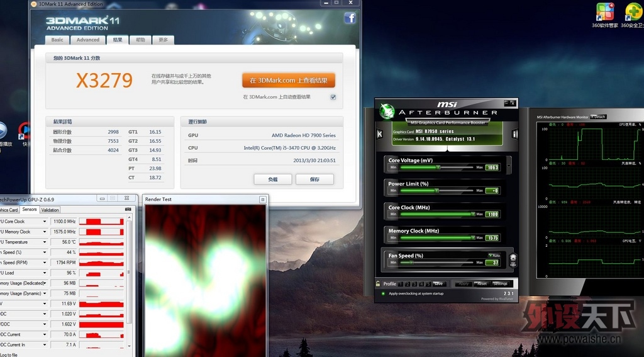Toggle Auto fan speed in Afterburner
The image size is (644, 357).
[x=494, y=256]
